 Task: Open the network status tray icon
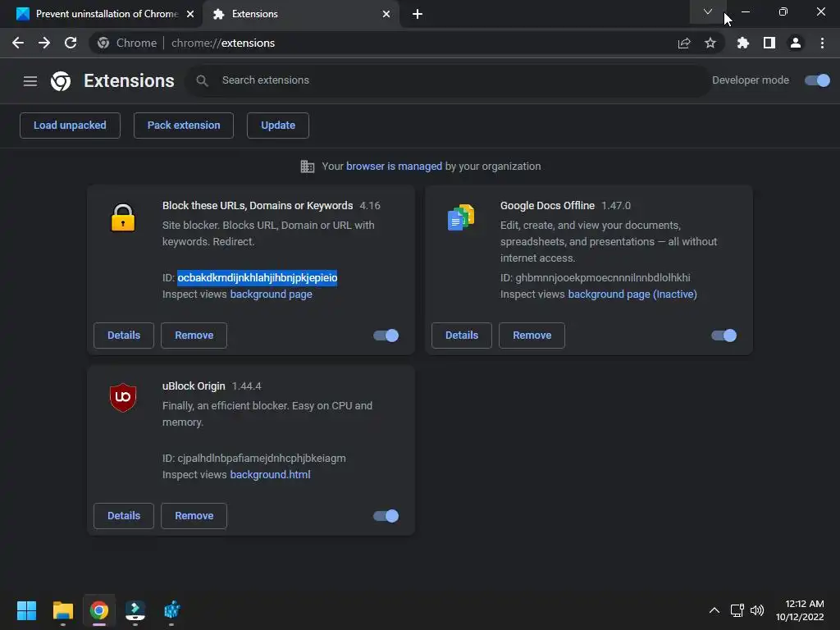point(737,610)
